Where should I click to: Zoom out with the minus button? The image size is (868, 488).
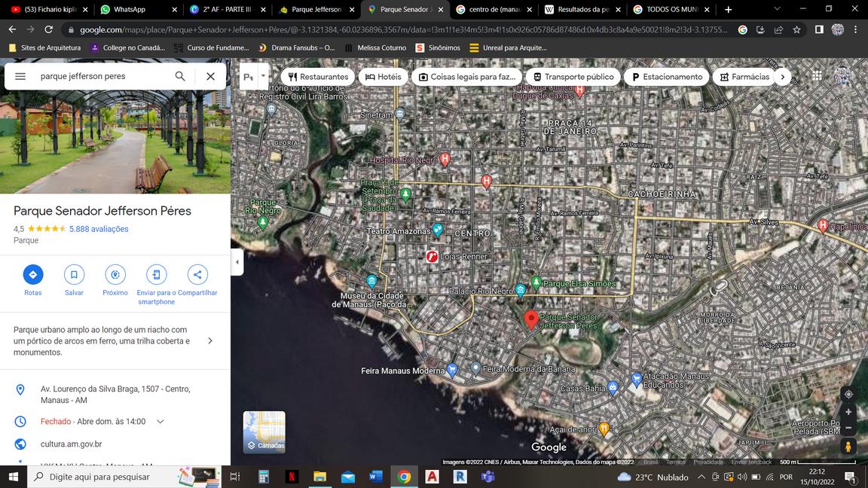[x=848, y=428]
